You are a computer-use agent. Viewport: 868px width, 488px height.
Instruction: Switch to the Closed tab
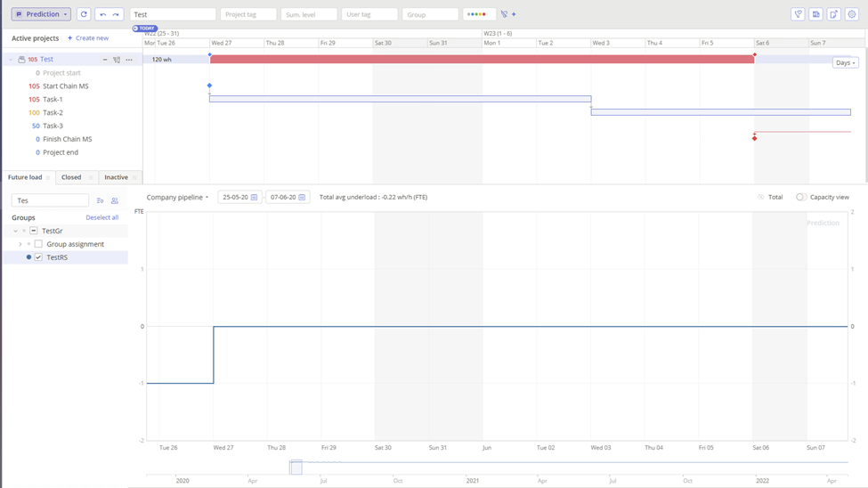pos(71,177)
